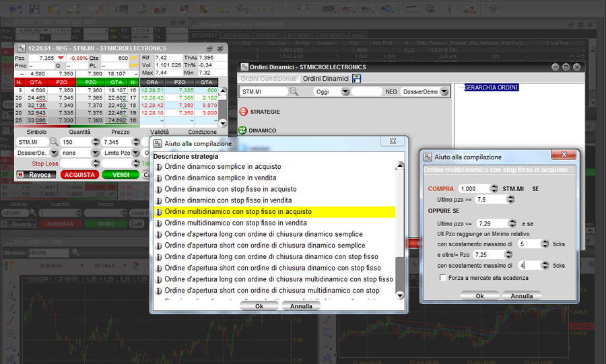Viewport: 606px width, 364px height.
Task: Click the red ACQUISTA button
Action: [79, 175]
